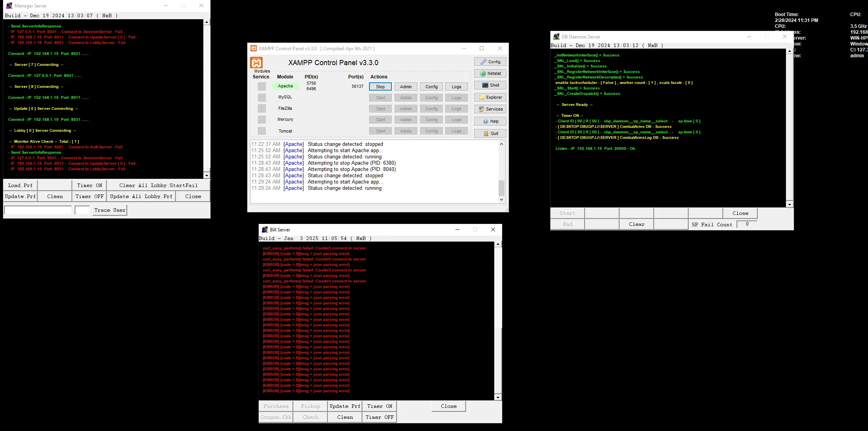Open XAMPP Config with wrench icon

490,62
